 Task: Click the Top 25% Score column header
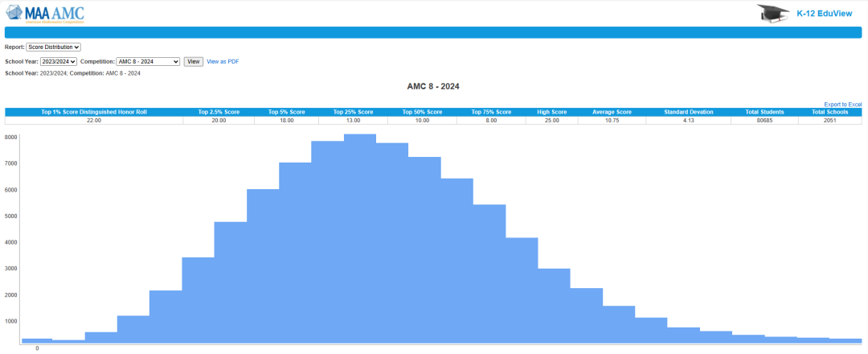353,112
